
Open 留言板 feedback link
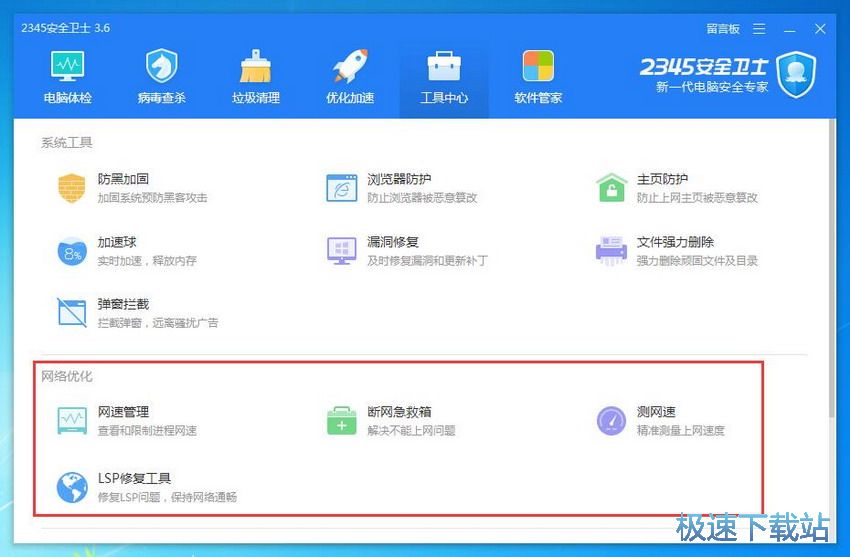(723, 29)
